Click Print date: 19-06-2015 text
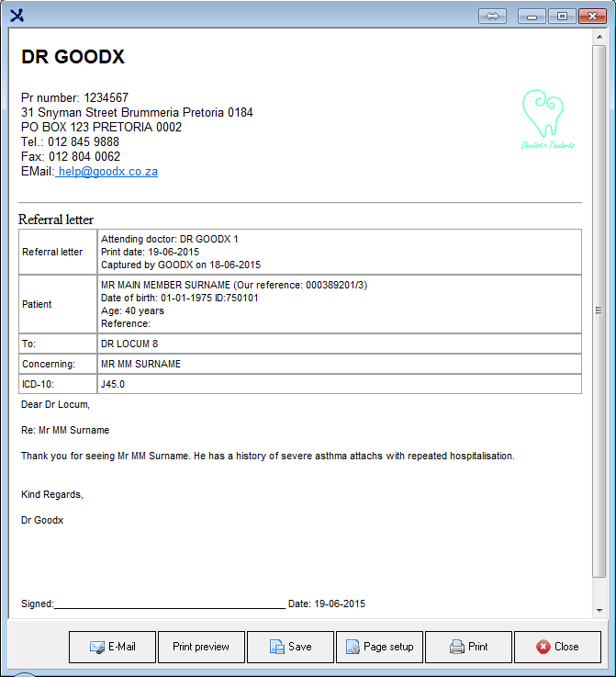Viewport: 616px width, 677px height. [x=151, y=252]
